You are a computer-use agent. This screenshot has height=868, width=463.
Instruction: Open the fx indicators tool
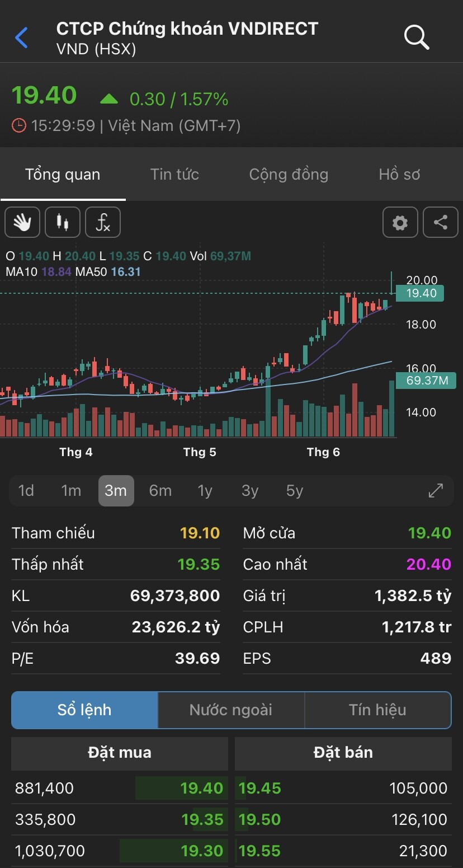[x=103, y=222]
